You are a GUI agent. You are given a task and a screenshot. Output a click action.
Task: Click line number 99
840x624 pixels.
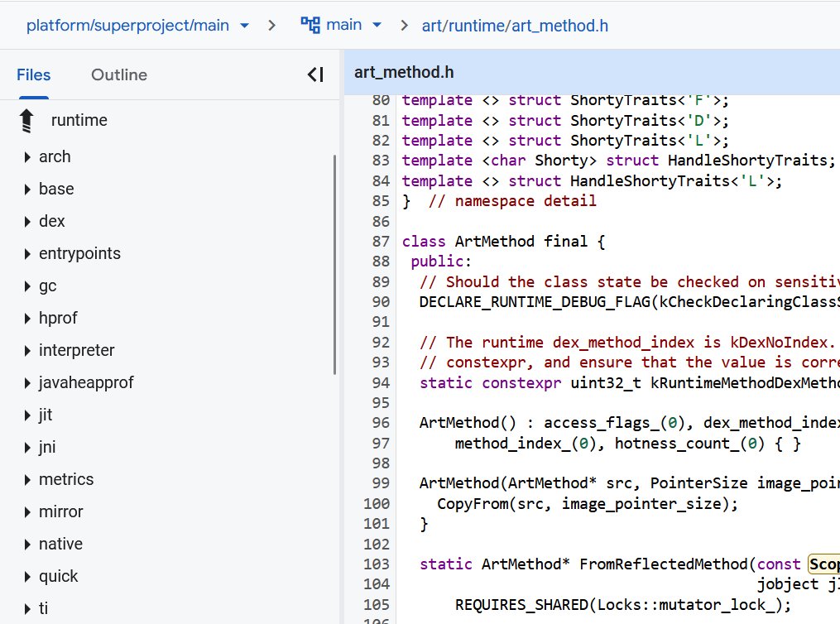[x=381, y=483]
